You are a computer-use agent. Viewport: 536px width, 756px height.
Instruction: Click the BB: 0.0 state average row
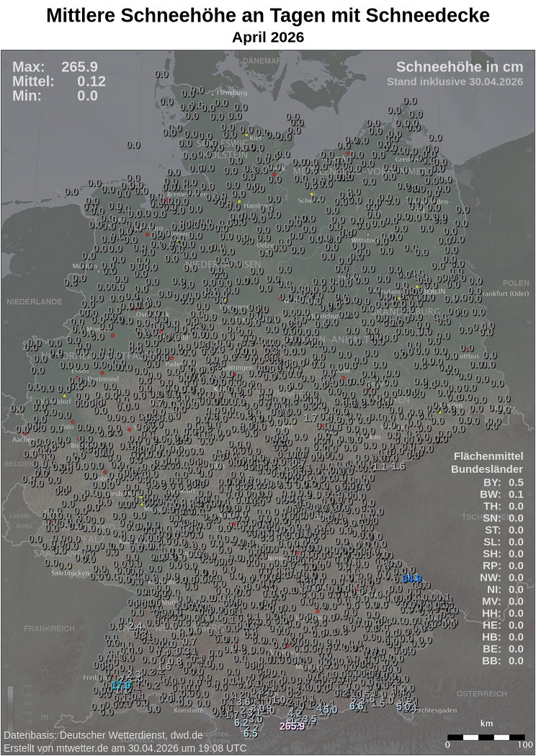click(503, 660)
